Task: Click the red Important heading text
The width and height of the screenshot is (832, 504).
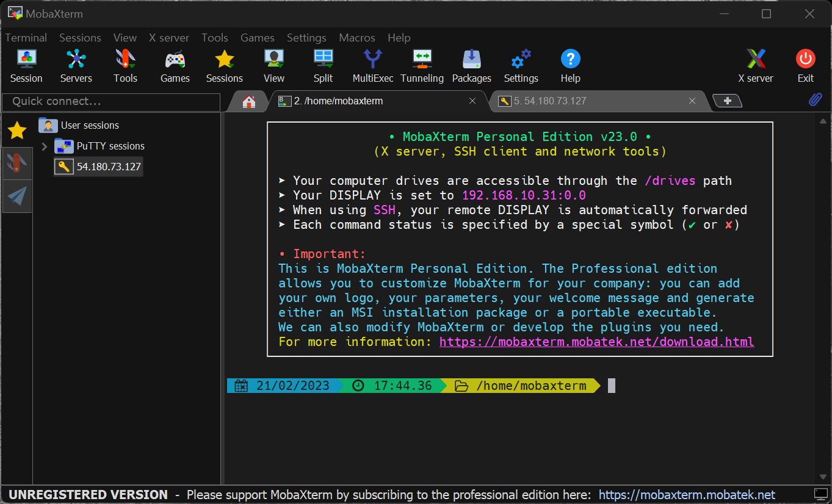Action: 329,254
